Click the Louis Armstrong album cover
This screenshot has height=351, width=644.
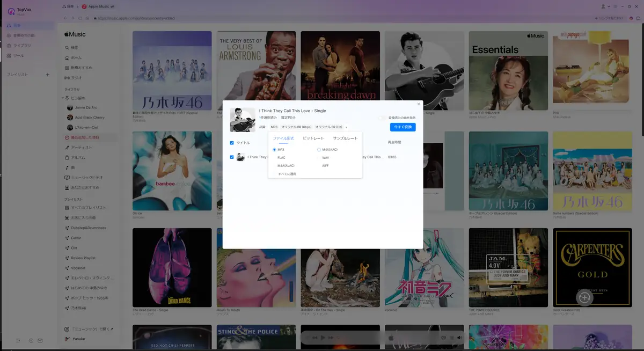256,70
